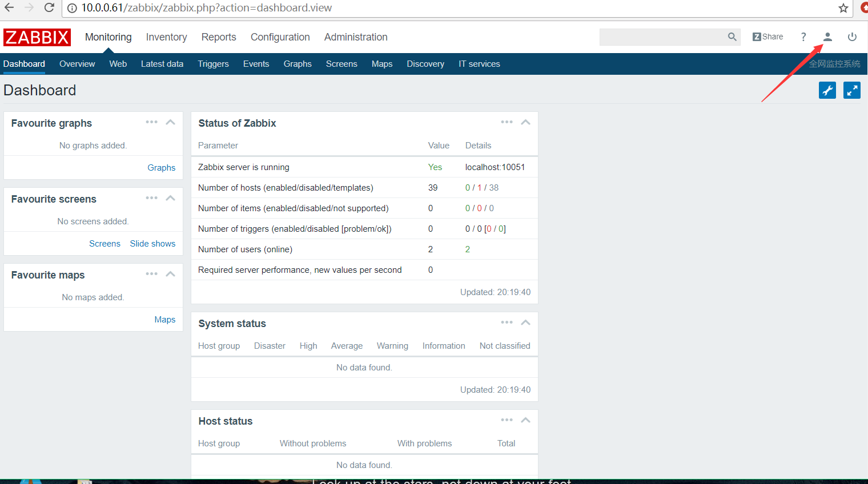Viewport: 868px width, 484px height.
Task: Open the help question mark icon
Action: pyautogui.click(x=803, y=37)
